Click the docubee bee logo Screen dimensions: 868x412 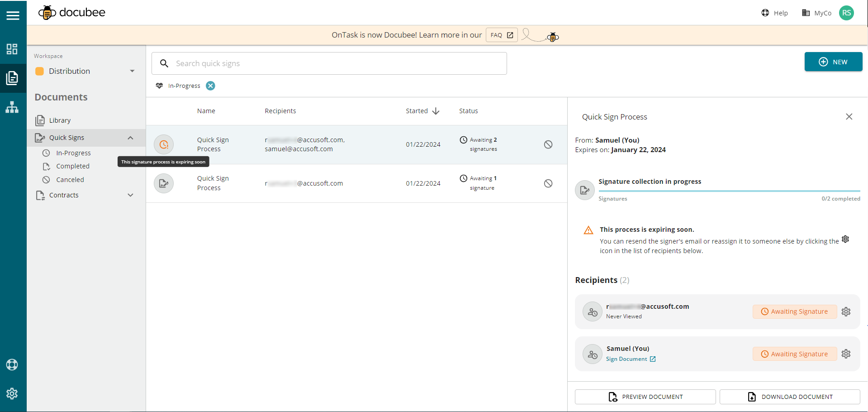point(47,13)
